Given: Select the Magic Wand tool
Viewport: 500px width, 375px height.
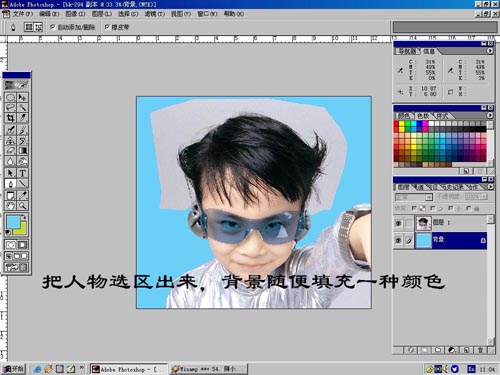Looking at the screenshot, I should (x=22, y=108).
